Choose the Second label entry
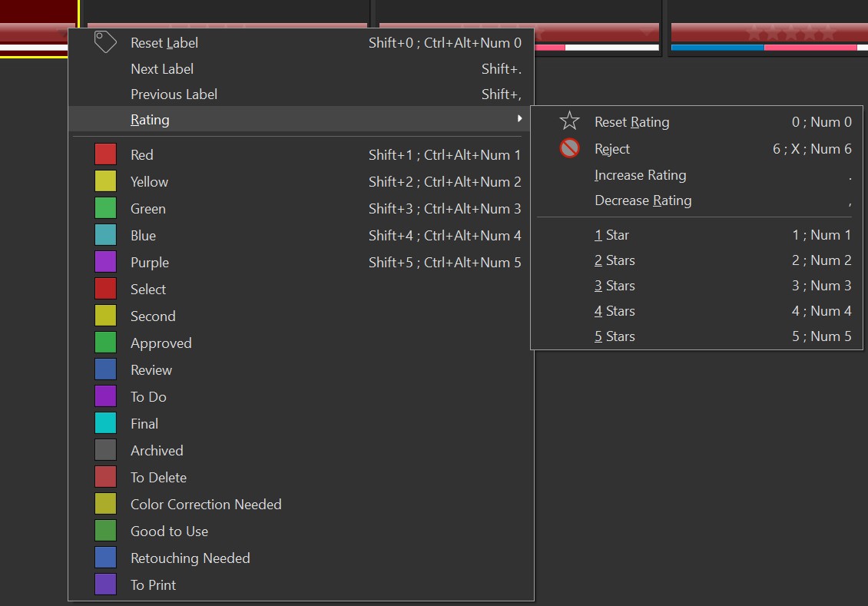This screenshot has width=868, height=606. pos(300,316)
